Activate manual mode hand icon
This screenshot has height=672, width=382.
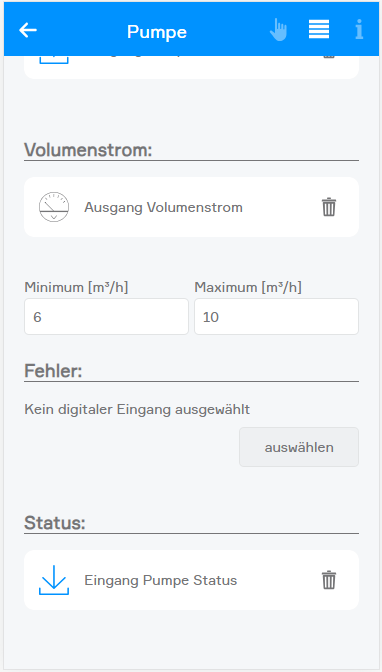(x=278, y=30)
